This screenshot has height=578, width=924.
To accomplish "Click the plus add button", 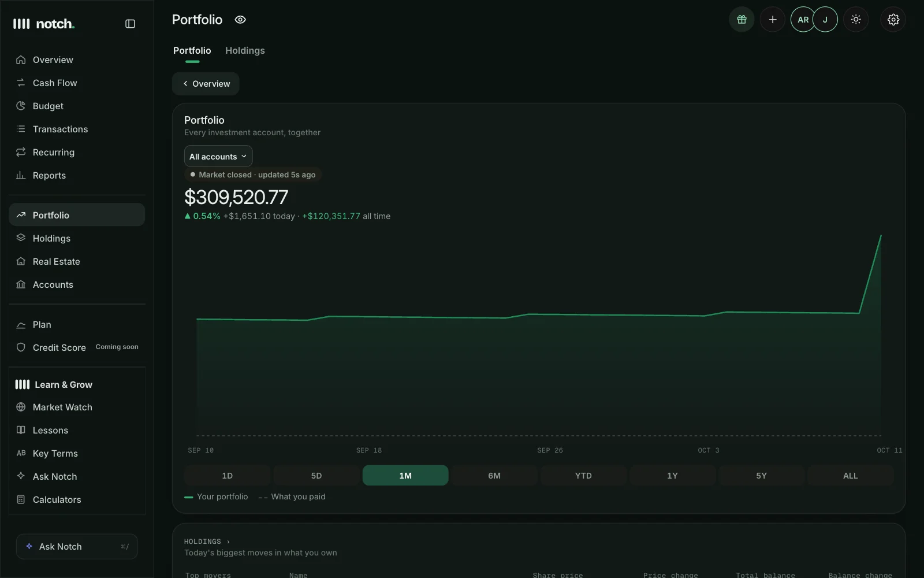I will point(773,20).
